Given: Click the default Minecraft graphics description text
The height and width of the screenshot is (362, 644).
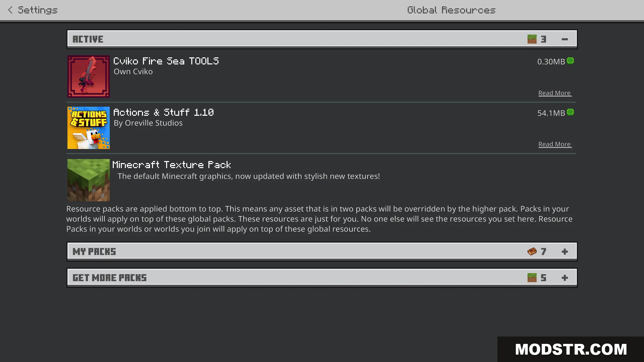Looking at the screenshot, I should pos(249,176).
